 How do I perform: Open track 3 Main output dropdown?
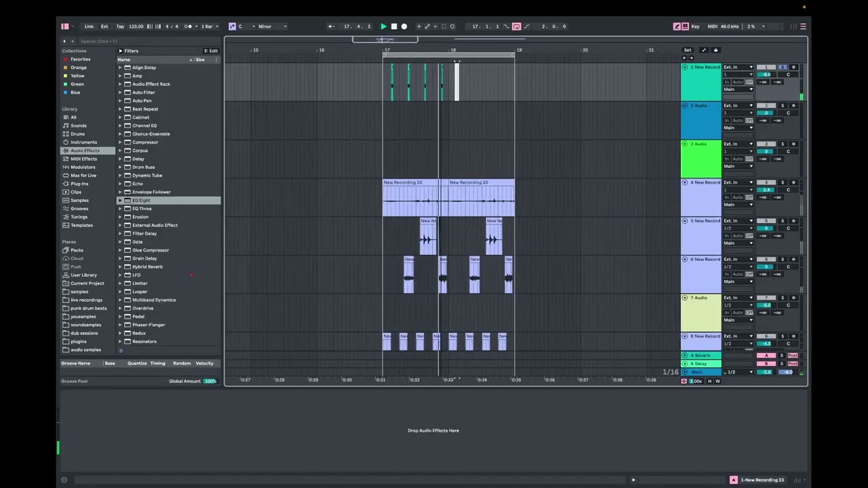coord(738,166)
